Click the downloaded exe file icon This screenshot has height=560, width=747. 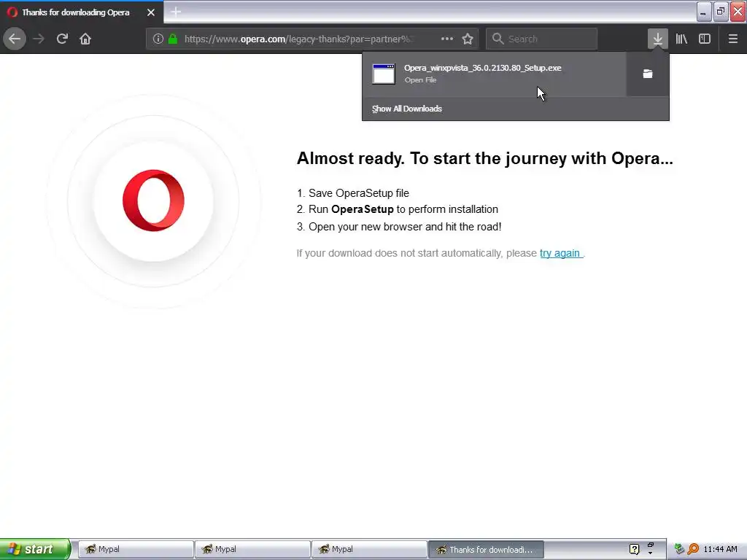pyautogui.click(x=384, y=74)
